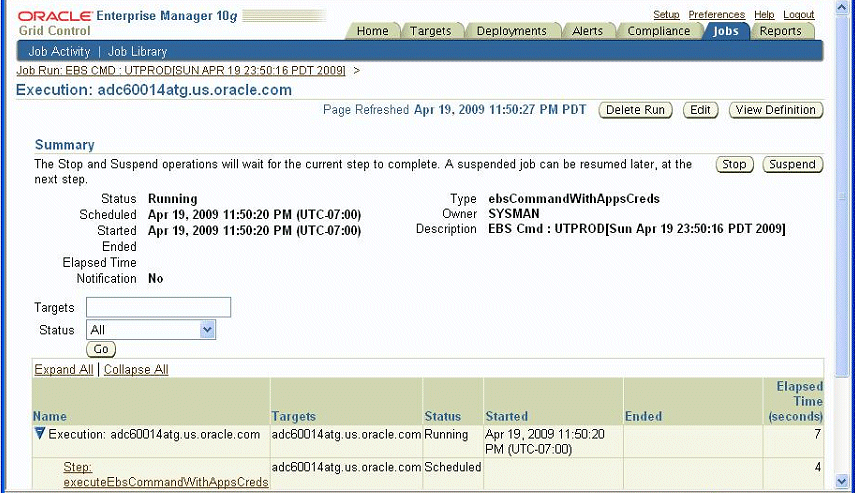This screenshot has width=855, height=493.
Task: Open the Preferences link
Action: tap(716, 15)
